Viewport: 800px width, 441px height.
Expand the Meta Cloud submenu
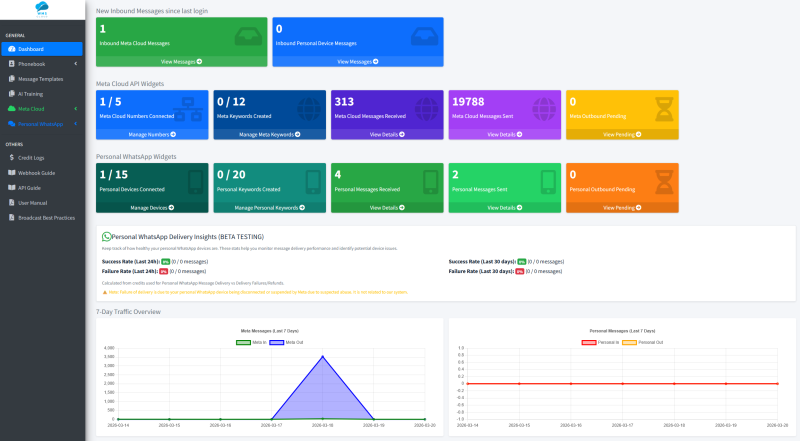77,107
